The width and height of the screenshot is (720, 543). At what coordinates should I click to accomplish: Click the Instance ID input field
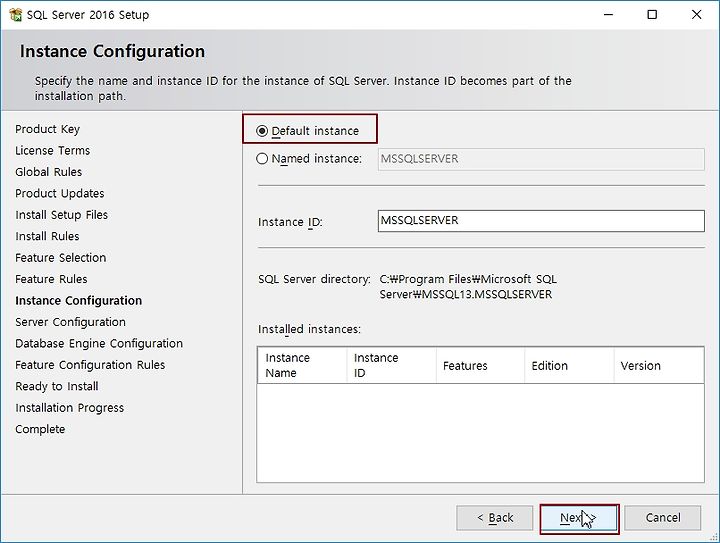point(541,221)
